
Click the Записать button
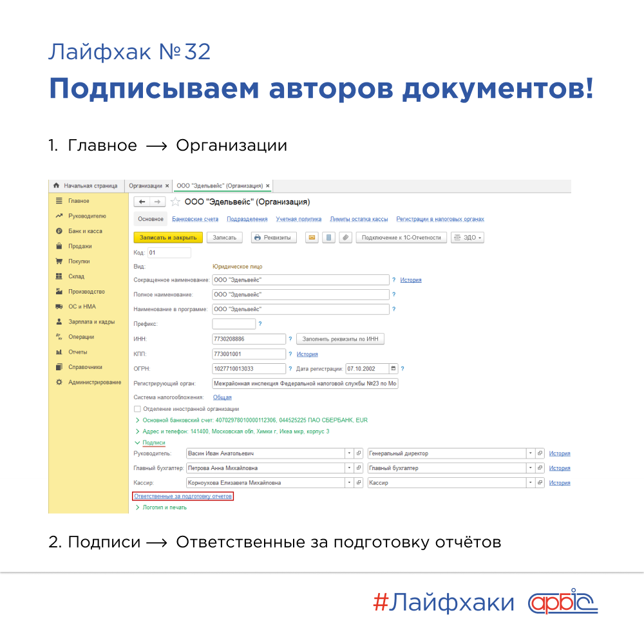coord(225,238)
